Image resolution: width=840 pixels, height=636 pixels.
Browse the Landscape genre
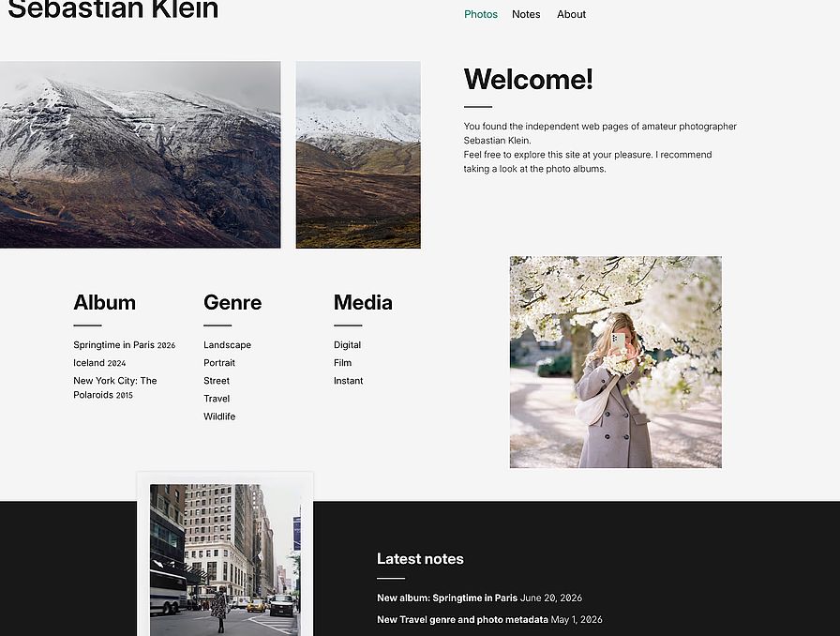pyautogui.click(x=227, y=345)
